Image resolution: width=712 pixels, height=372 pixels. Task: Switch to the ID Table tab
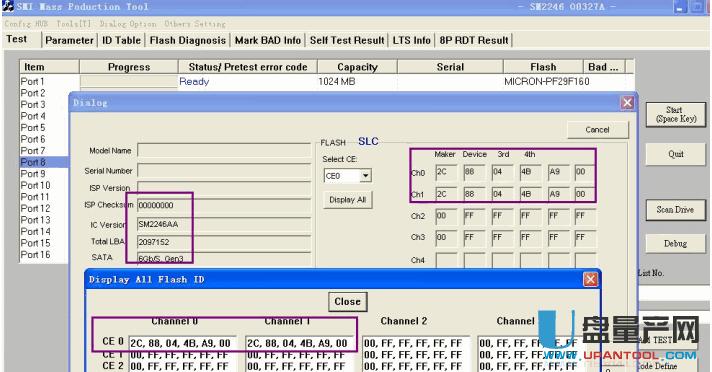121,40
